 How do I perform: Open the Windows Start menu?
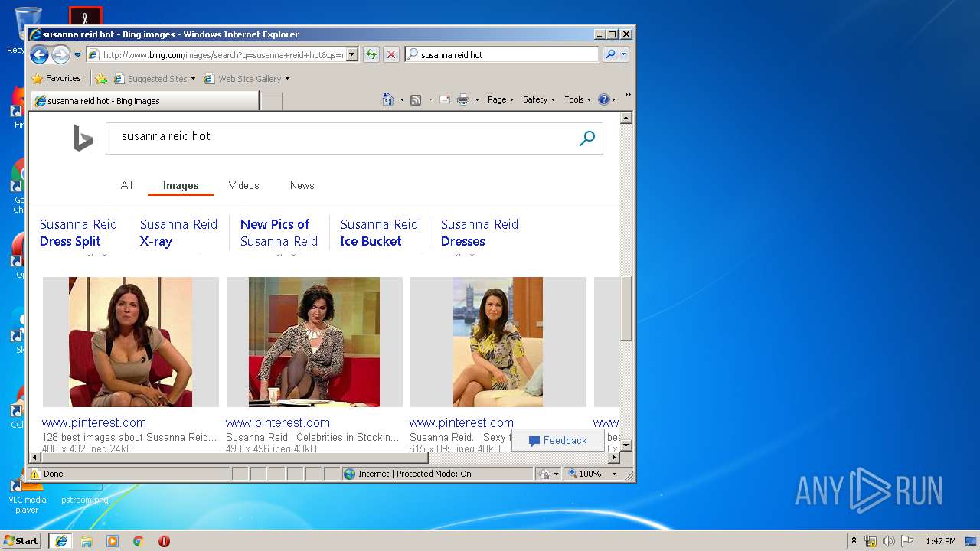coord(21,541)
